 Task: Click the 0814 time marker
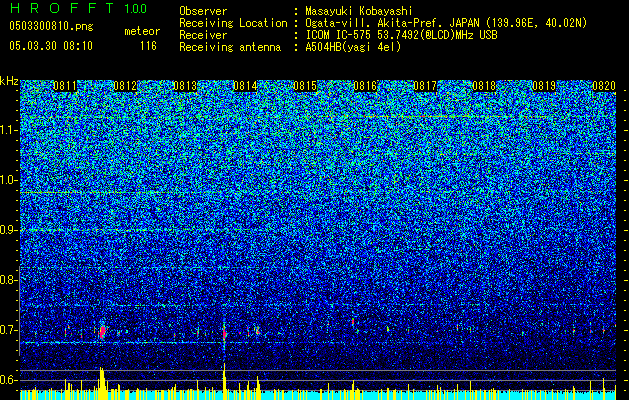point(245,86)
